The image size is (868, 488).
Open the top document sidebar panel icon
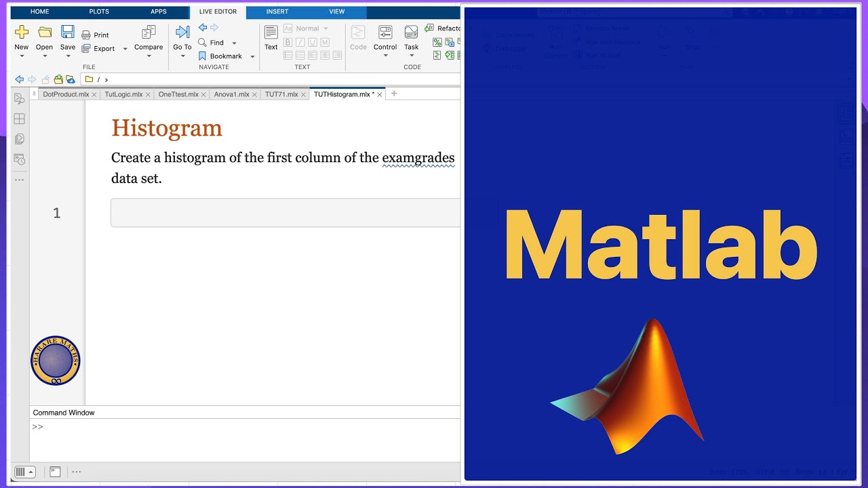click(20, 99)
